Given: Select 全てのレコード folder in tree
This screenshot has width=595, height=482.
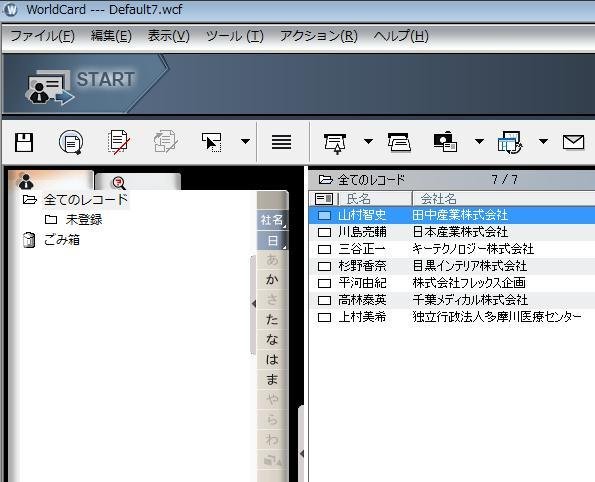Looking at the screenshot, I should pyautogui.click(x=86, y=200).
